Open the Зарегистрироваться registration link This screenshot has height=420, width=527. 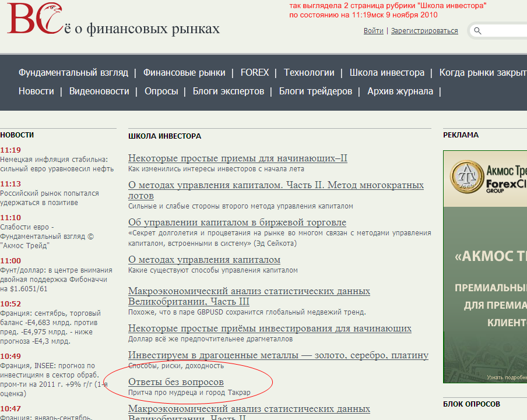click(424, 31)
